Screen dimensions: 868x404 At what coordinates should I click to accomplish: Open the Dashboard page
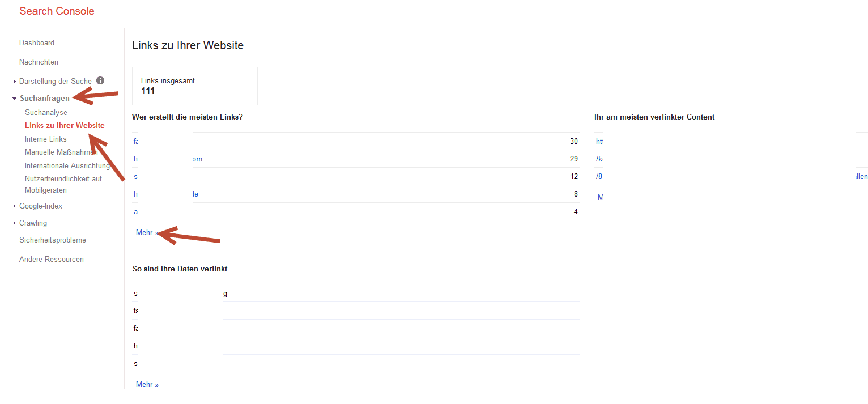coord(37,42)
